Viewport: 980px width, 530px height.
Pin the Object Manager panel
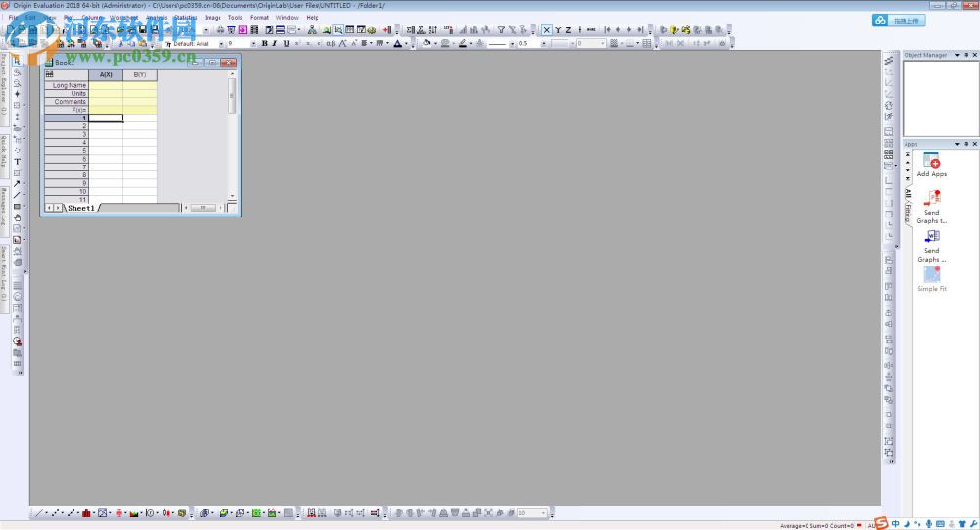point(966,55)
